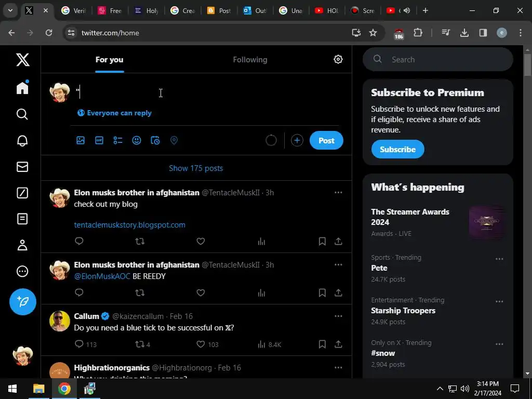Add a GIF to the post

point(99,140)
